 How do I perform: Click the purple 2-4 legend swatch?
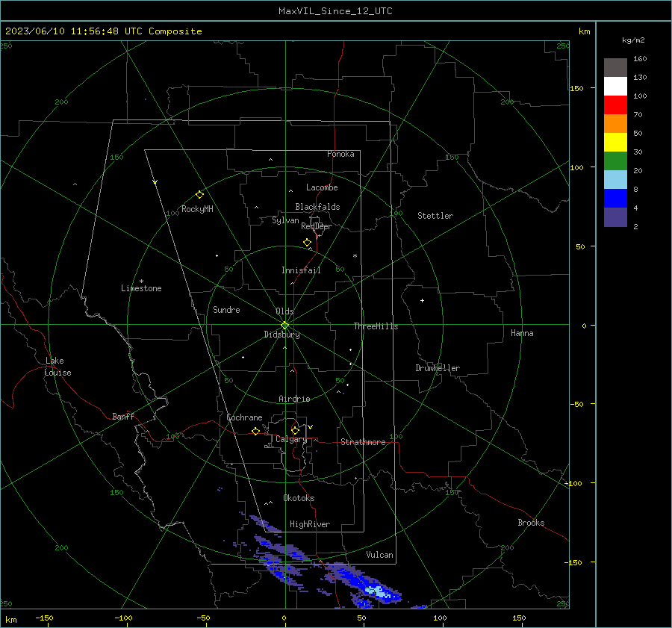pyautogui.click(x=615, y=217)
